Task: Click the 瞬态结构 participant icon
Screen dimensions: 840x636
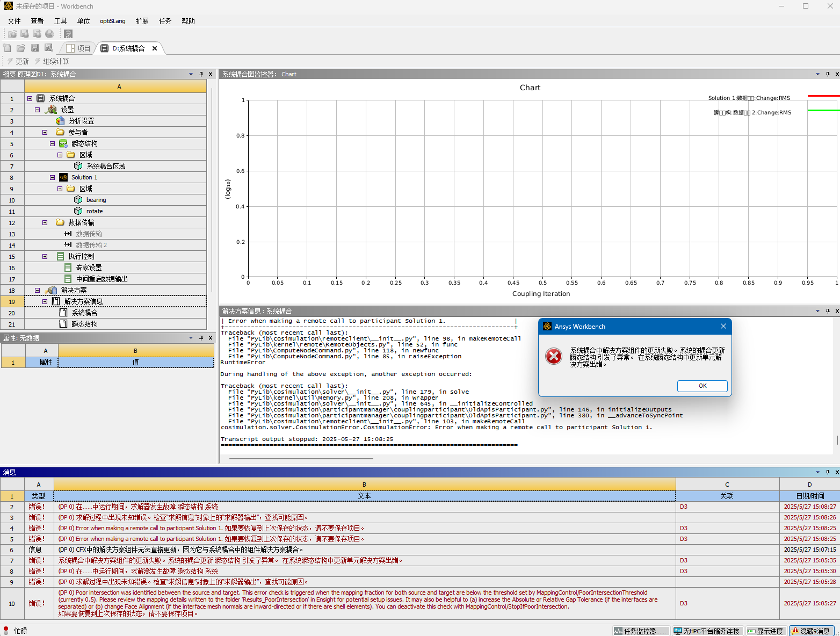Action: pyautogui.click(x=63, y=143)
